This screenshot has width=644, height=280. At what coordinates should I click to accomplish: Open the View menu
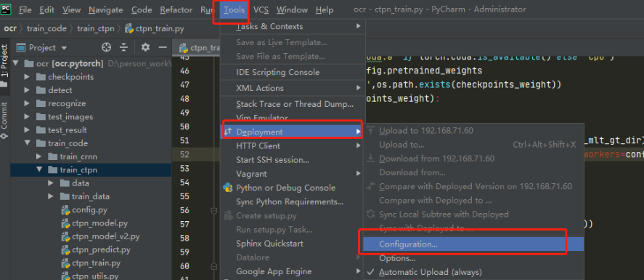tap(72, 10)
